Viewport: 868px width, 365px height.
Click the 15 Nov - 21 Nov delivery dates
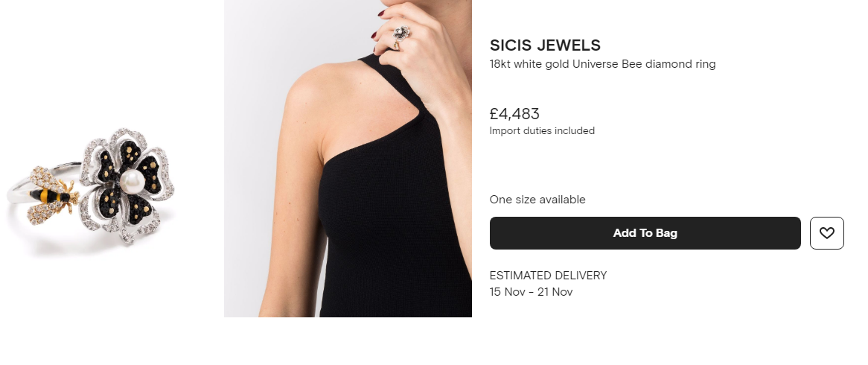[x=531, y=292]
